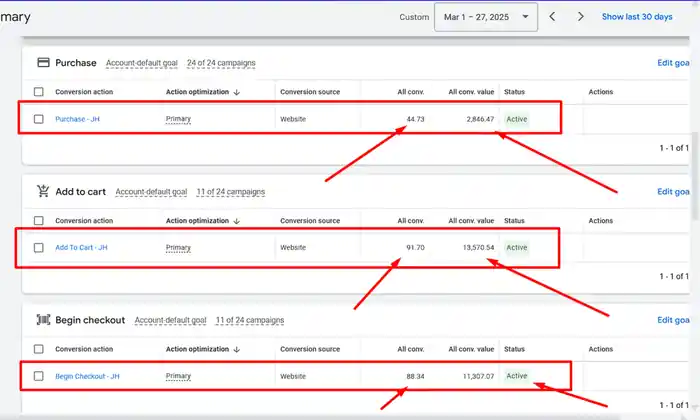700x420 pixels.
Task: Click Show last 30 days link
Action: click(637, 17)
